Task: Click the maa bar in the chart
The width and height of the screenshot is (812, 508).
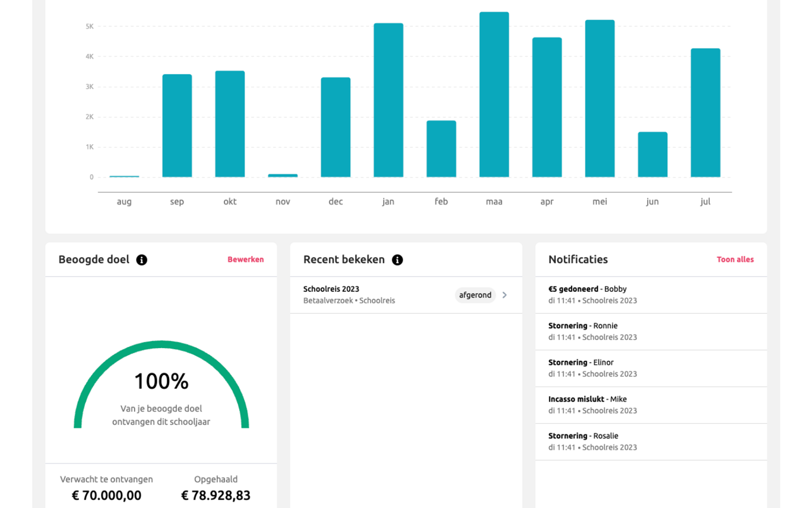Action: [494, 94]
